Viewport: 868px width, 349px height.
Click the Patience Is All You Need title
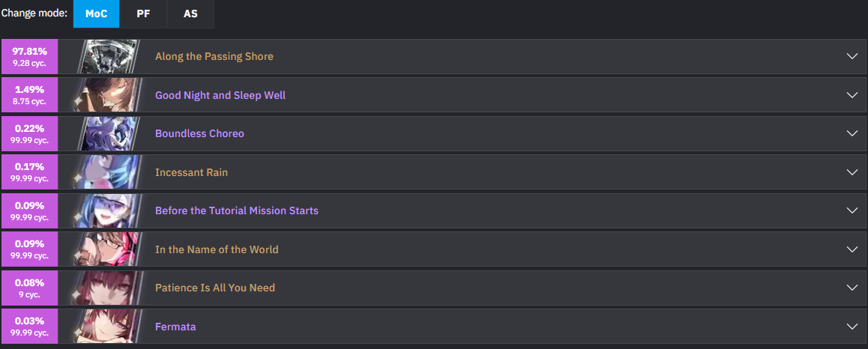[215, 288]
